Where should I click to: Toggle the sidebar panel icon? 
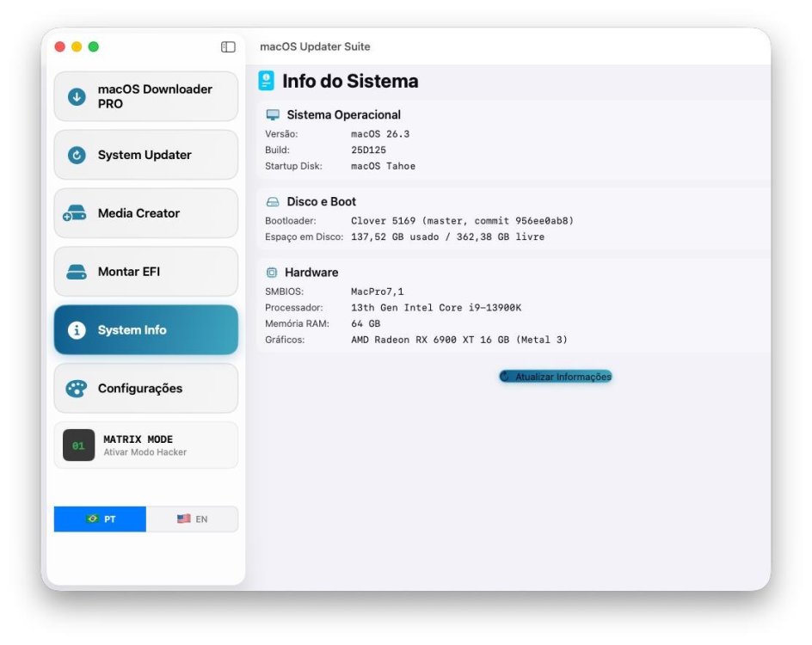[x=228, y=47]
